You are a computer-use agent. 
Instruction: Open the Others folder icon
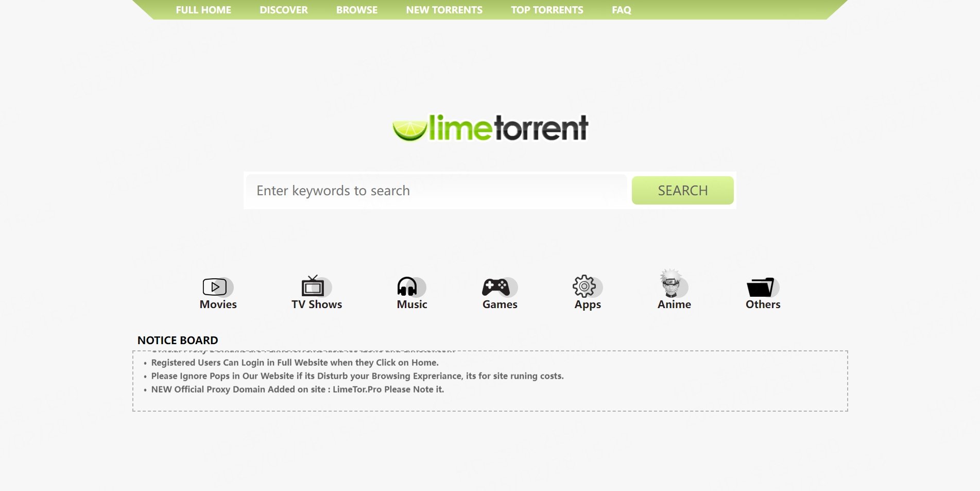[x=763, y=287]
